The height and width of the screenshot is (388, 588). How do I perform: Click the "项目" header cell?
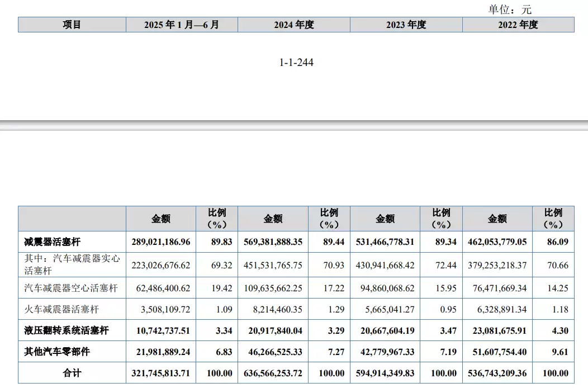[72, 25]
